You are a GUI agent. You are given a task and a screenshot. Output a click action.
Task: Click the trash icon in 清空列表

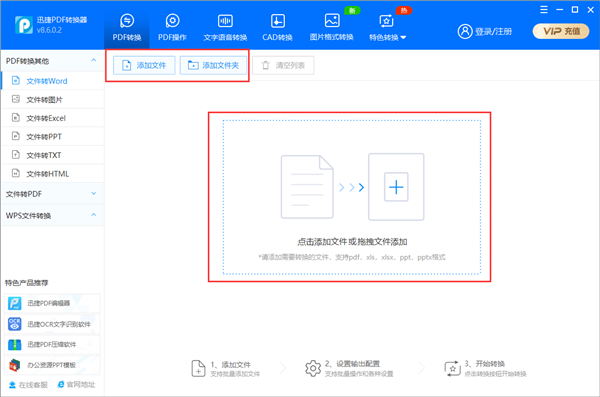pyautogui.click(x=266, y=65)
